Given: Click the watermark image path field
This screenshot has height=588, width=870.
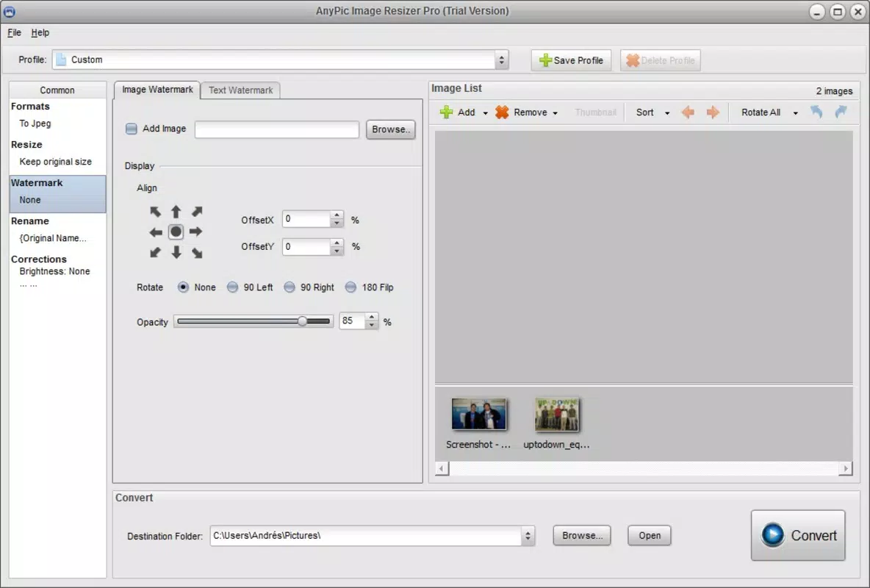Looking at the screenshot, I should point(277,129).
